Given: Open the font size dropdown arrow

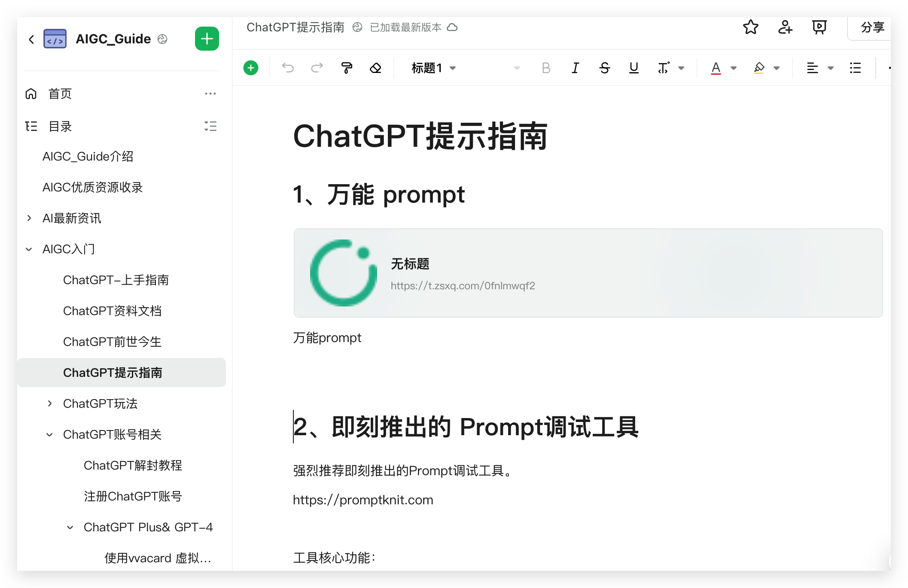Looking at the screenshot, I should 517,68.
